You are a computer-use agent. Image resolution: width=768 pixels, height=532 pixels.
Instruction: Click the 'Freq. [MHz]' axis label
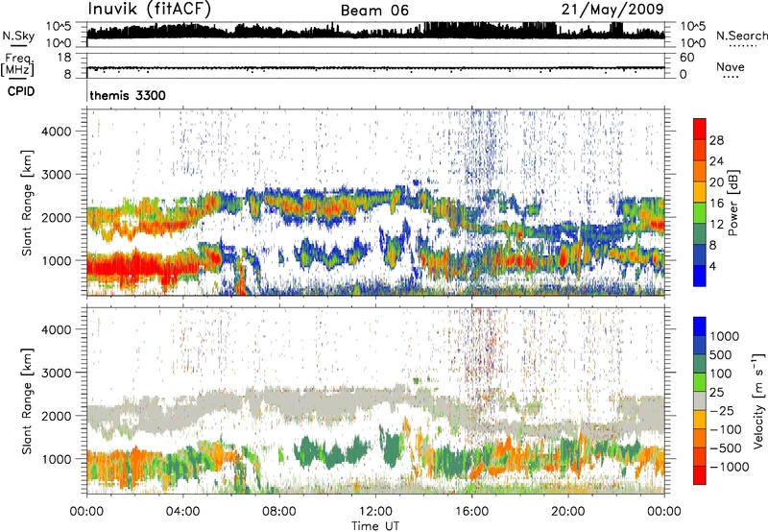[18, 64]
